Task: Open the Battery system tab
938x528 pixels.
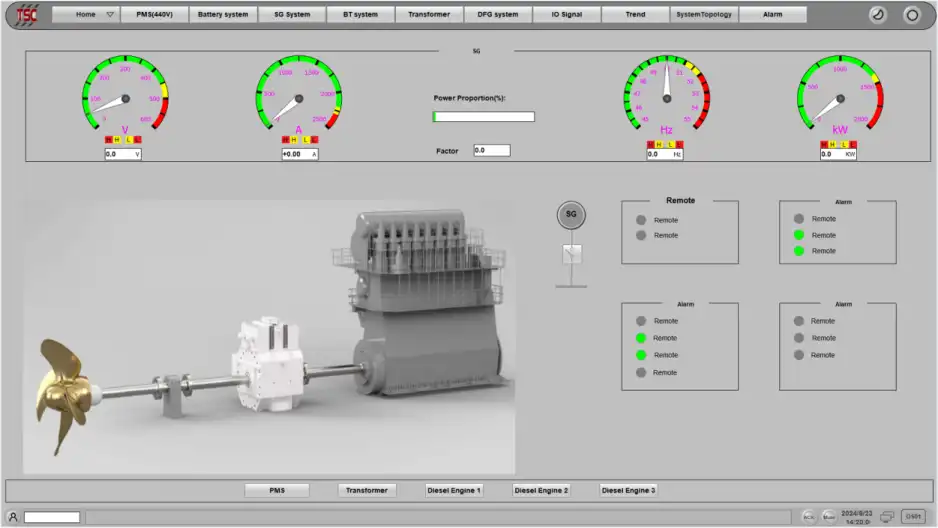Action: (x=223, y=15)
